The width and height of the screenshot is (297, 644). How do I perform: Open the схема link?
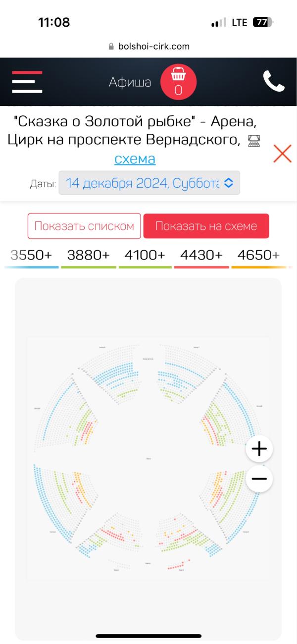[x=135, y=159]
